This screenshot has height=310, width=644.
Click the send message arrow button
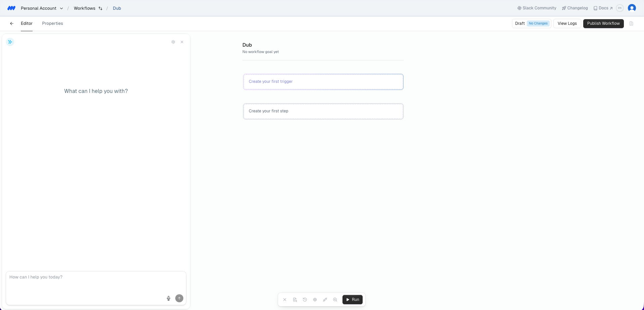[x=179, y=298]
